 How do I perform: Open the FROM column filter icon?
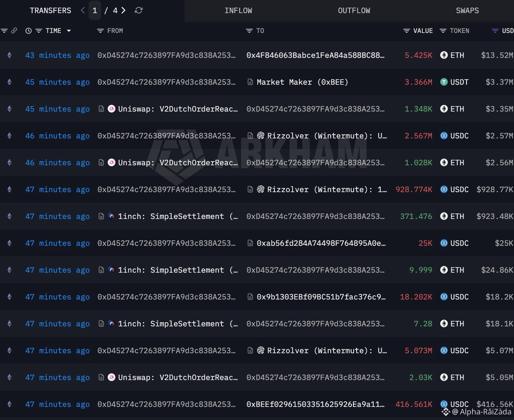click(x=100, y=31)
